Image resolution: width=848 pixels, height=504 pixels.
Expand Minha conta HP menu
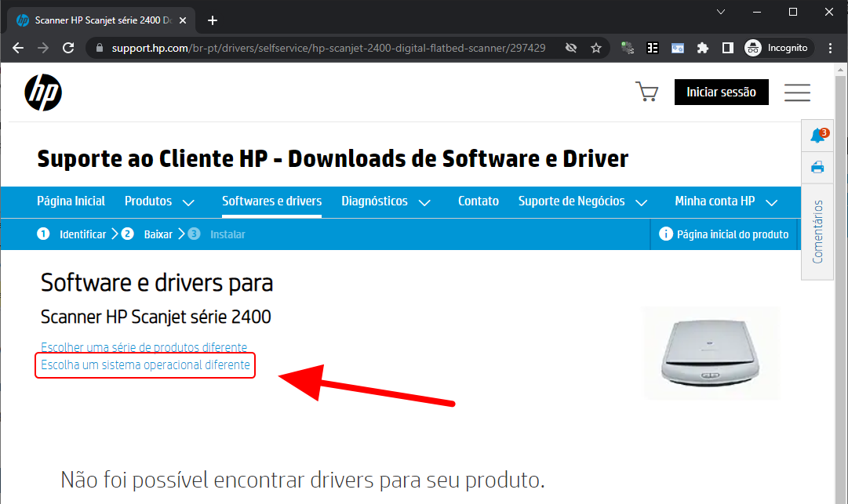726,201
